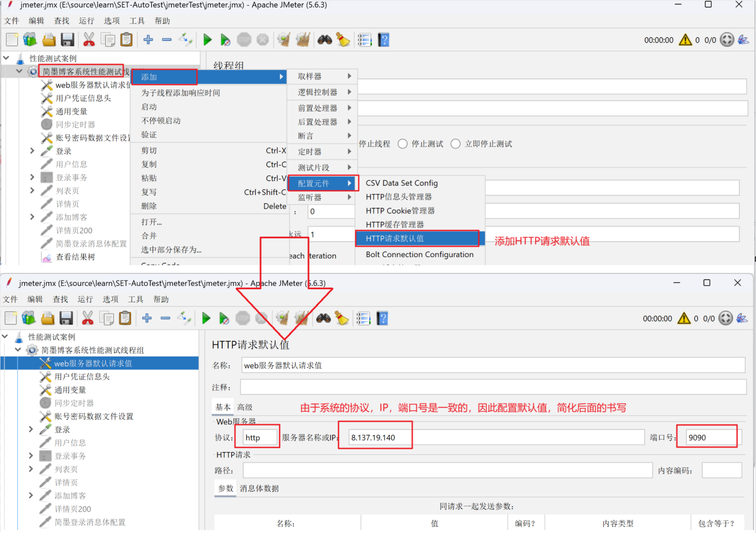The width and height of the screenshot is (756, 533).
Task: Click the Cut scissors icon in bottom toolbar
Action: pos(88,318)
